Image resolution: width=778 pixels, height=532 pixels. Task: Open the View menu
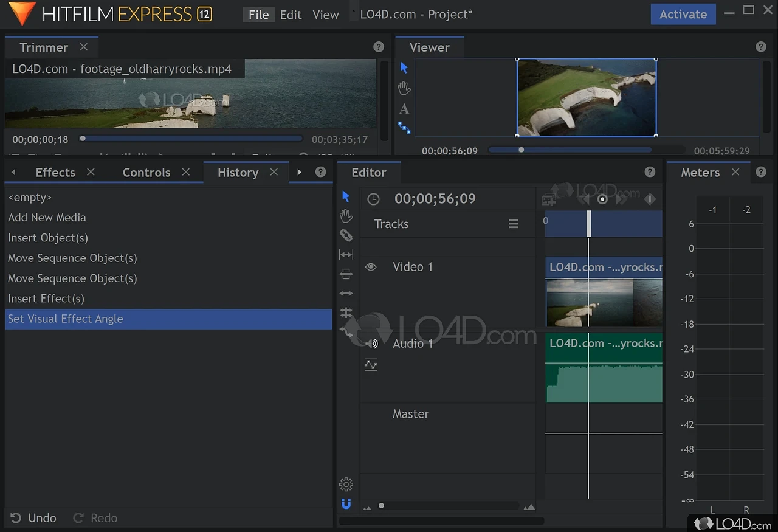pyautogui.click(x=326, y=15)
